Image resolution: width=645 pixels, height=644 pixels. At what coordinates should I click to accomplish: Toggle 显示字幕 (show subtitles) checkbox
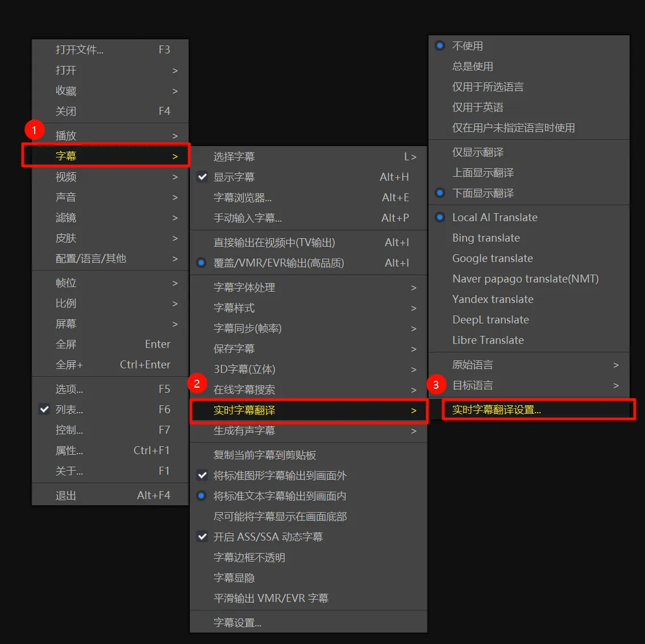pyautogui.click(x=239, y=177)
